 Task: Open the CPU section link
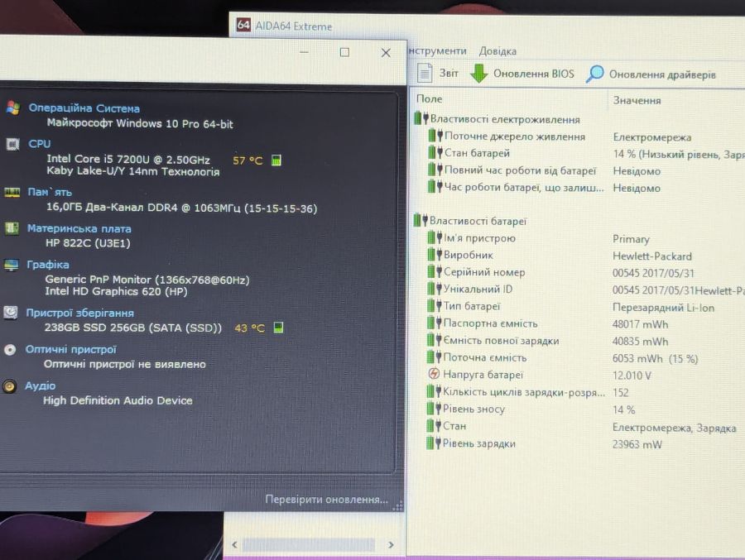pos(40,143)
